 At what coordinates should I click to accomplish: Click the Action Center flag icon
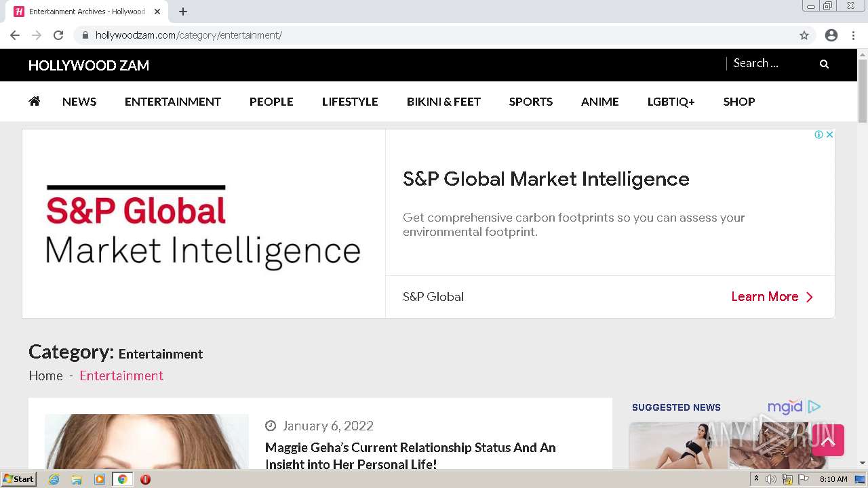(x=804, y=479)
